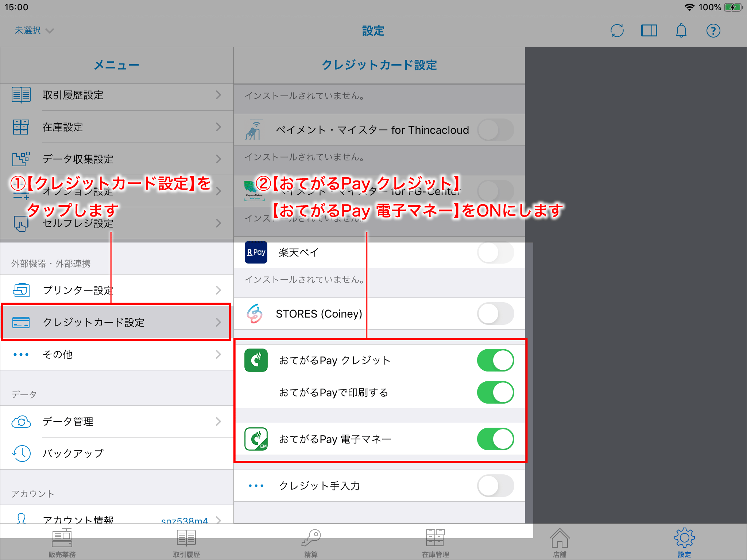Switch to 精算 tab
The width and height of the screenshot is (747, 560).
click(x=311, y=543)
